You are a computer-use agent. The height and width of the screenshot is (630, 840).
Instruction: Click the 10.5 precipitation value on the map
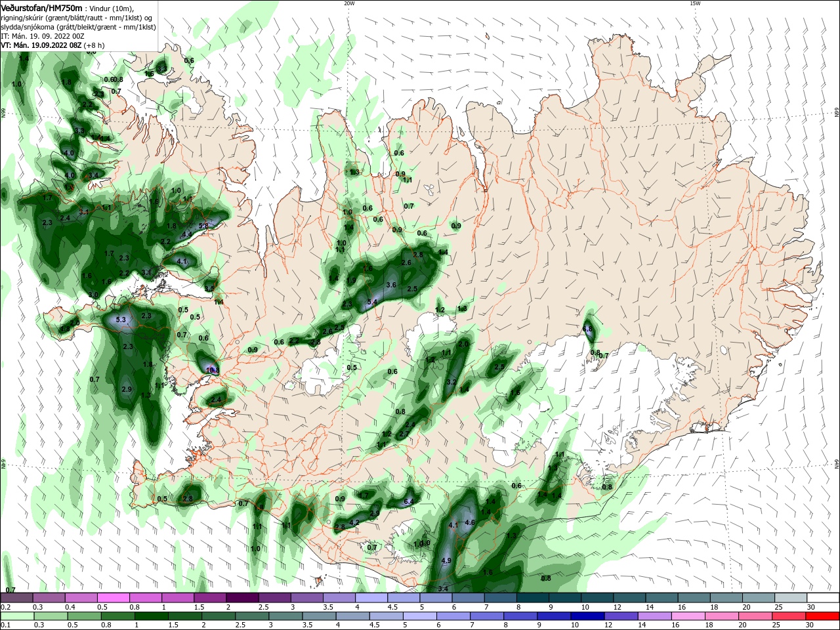pos(212,370)
